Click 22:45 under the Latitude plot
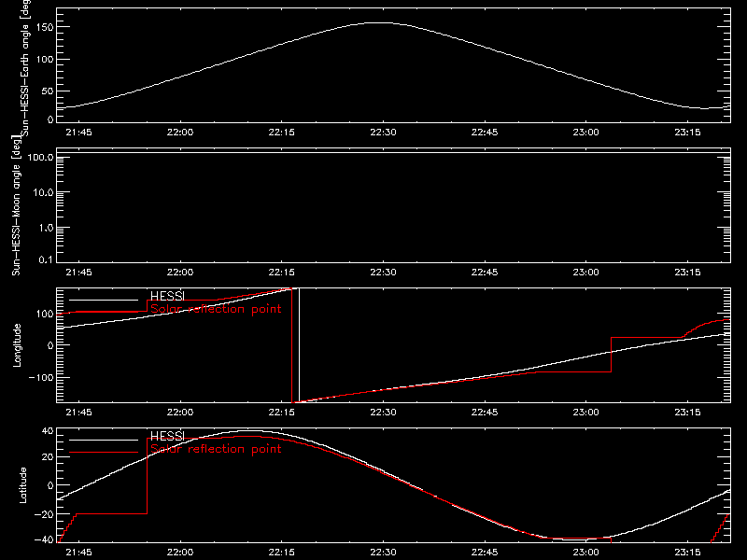747x560 pixels. [485, 553]
